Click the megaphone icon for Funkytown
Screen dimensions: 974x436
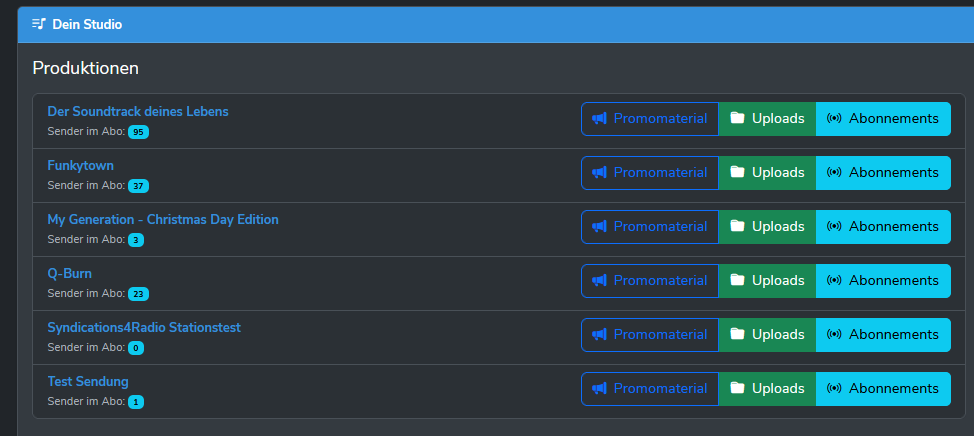(x=599, y=173)
